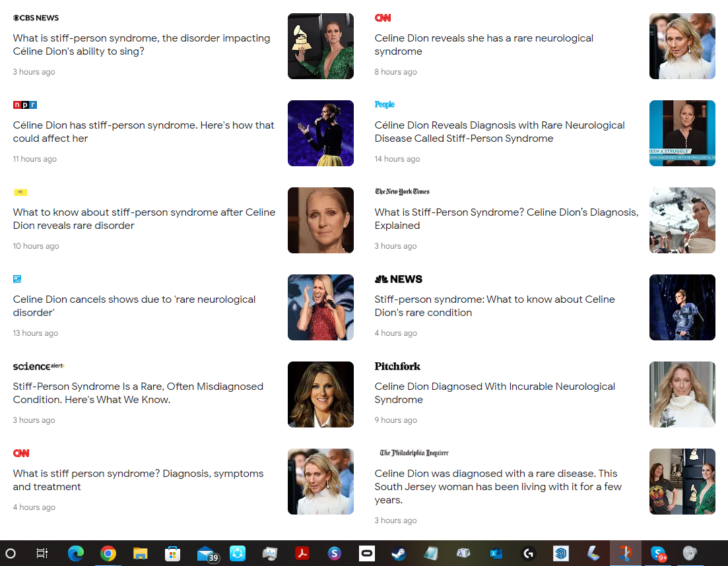Open Mail app showing 39 unread
The height and width of the screenshot is (566, 728).
[x=207, y=554]
